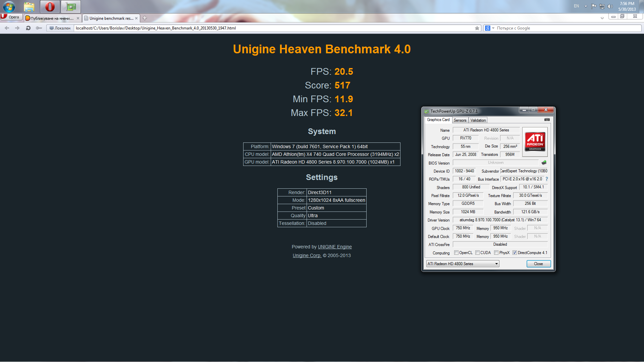Click the volume speaker tray icon
This screenshot has height=362, width=644.
click(610, 6)
